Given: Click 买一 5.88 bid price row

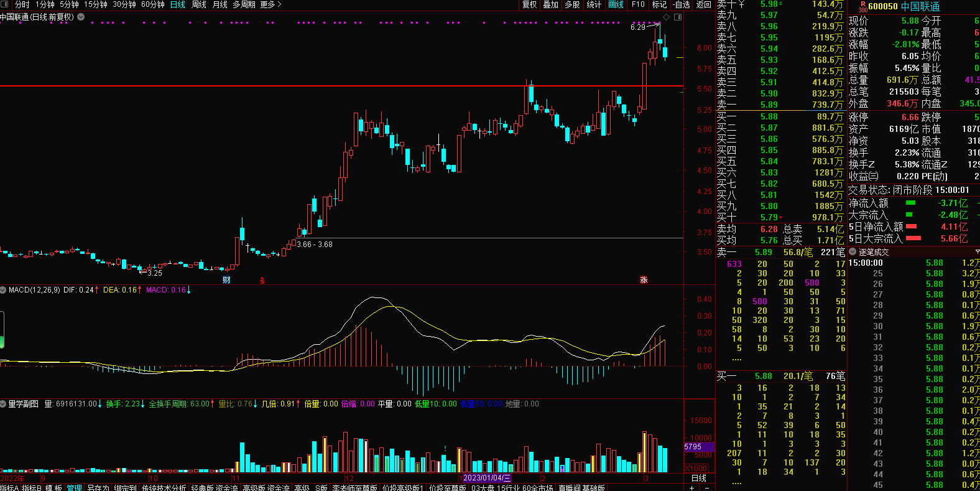Looking at the screenshot, I should tap(781, 116).
